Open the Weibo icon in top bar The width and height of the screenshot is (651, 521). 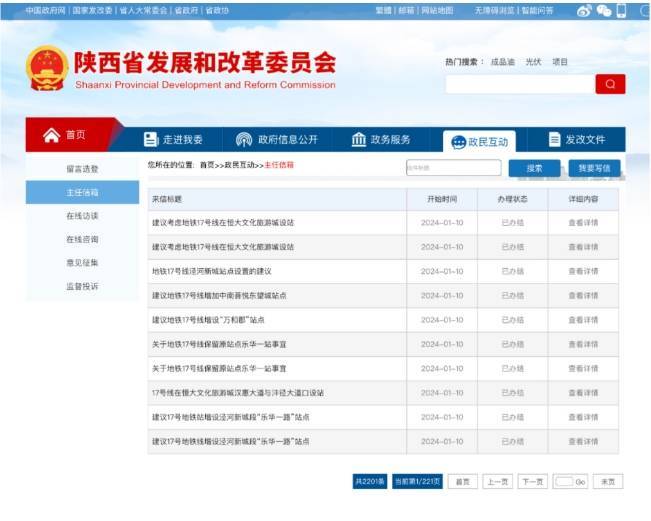point(584,10)
